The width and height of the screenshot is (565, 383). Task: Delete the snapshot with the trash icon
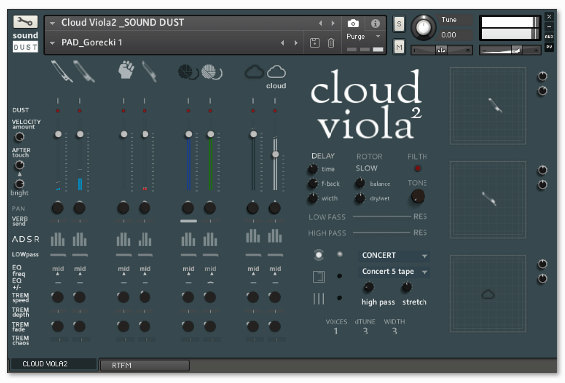(331, 43)
